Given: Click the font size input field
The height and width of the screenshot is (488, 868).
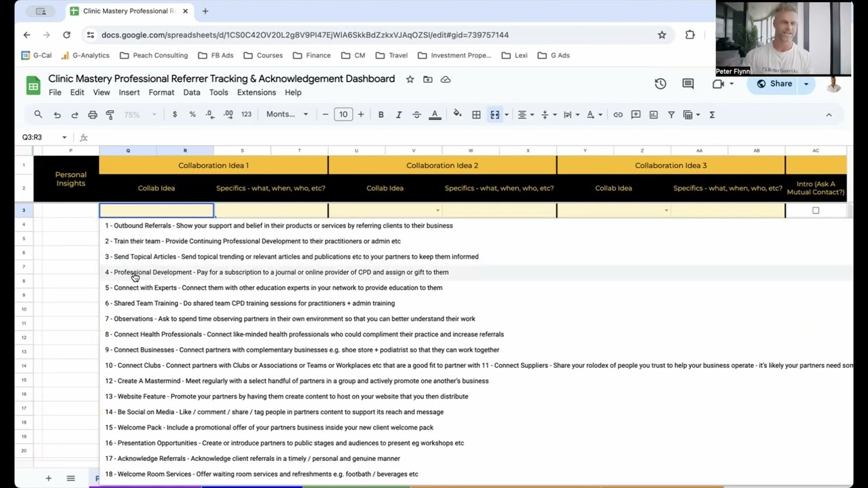Looking at the screenshot, I should [x=343, y=115].
